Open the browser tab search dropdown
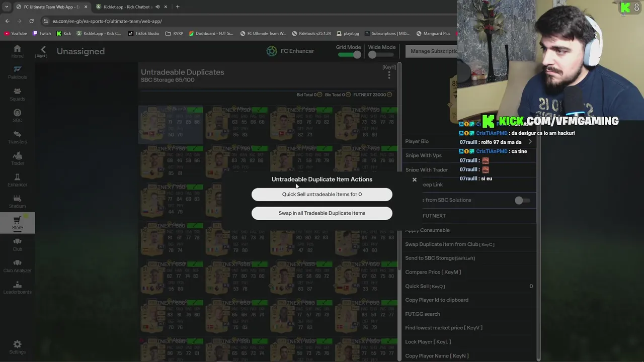 6,7
